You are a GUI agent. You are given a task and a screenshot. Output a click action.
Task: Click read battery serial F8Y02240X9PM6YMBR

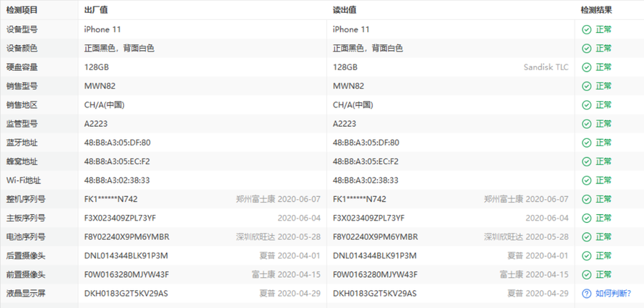(376, 237)
